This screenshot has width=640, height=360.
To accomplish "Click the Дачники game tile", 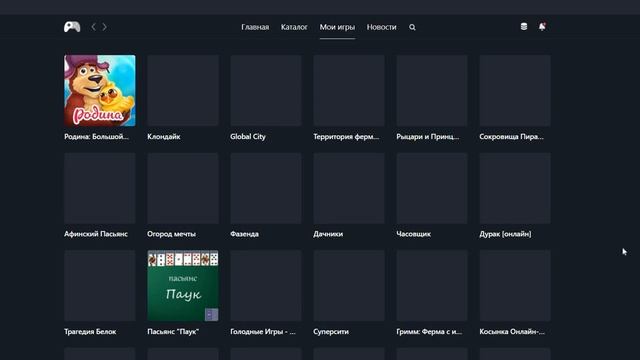I will click(x=349, y=188).
